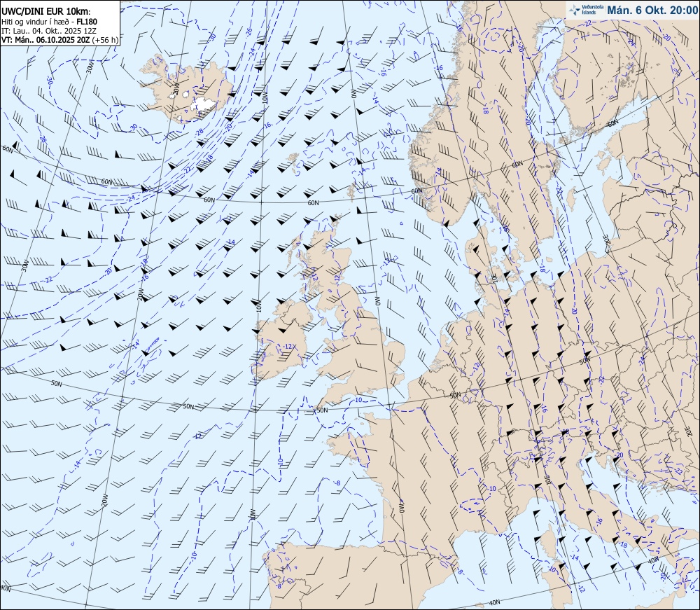Click the island of Corsica
The width and height of the screenshot is (700, 610).
click(x=549, y=541)
